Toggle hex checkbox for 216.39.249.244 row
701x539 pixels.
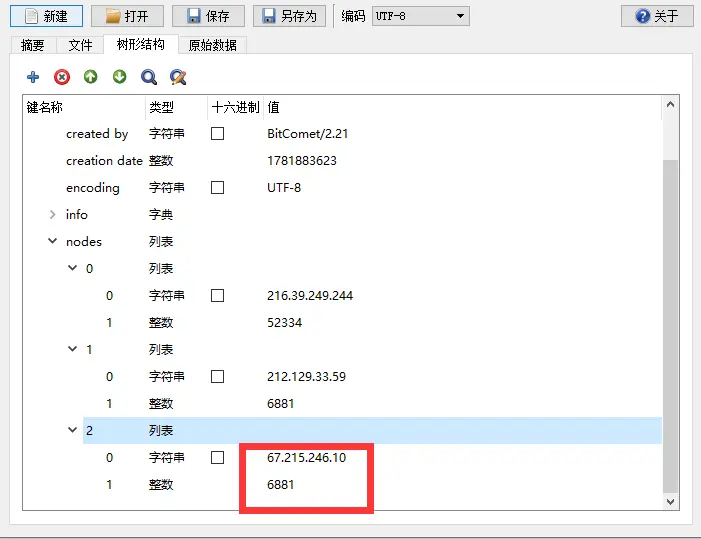pos(217,295)
